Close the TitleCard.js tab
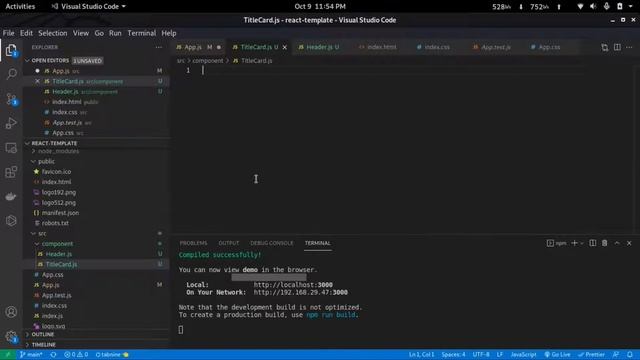Viewport: 640px width, 360px height. [284, 47]
